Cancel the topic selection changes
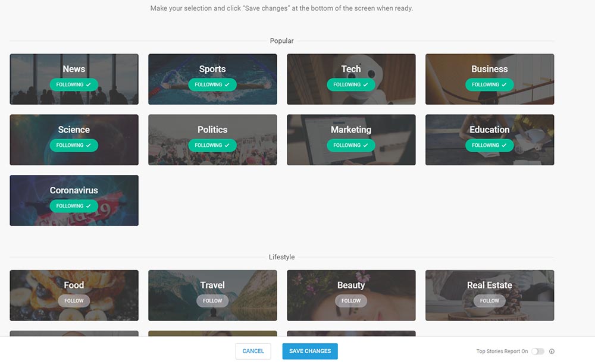 click(253, 352)
